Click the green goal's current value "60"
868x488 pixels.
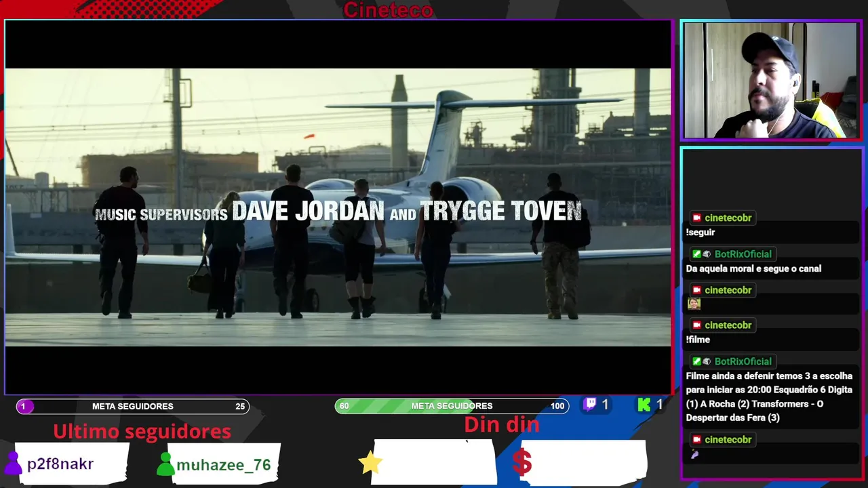pyautogui.click(x=344, y=406)
